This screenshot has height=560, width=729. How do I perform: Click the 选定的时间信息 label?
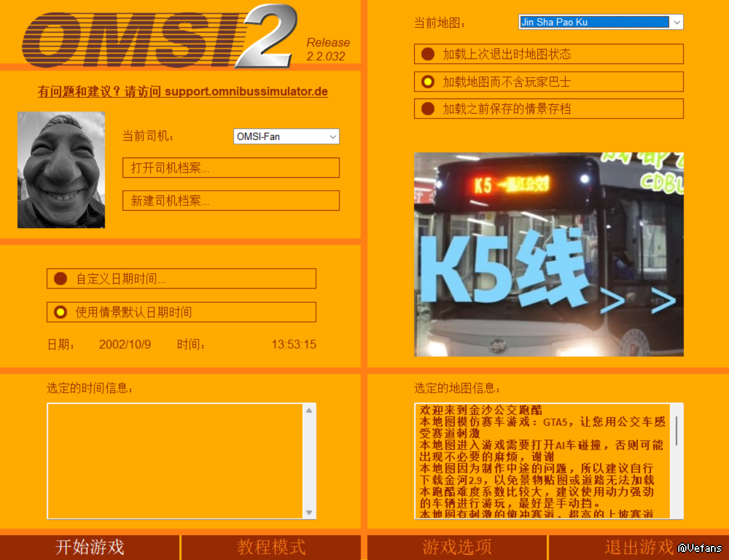90,388
